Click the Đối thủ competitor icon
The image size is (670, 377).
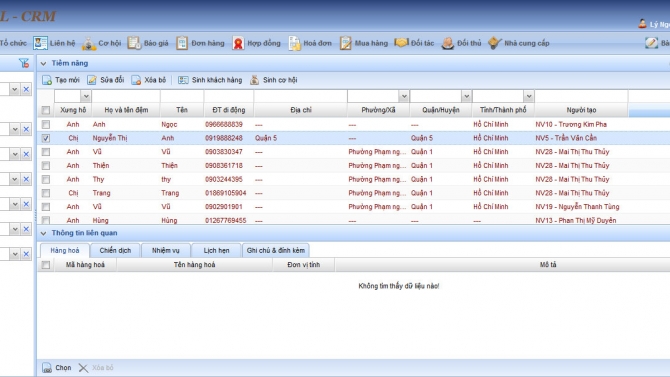tap(447, 43)
